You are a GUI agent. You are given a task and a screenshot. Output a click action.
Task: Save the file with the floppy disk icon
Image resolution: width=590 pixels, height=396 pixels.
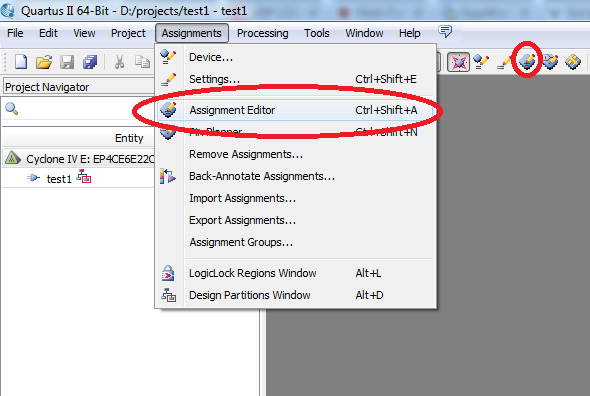click(x=67, y=62)
